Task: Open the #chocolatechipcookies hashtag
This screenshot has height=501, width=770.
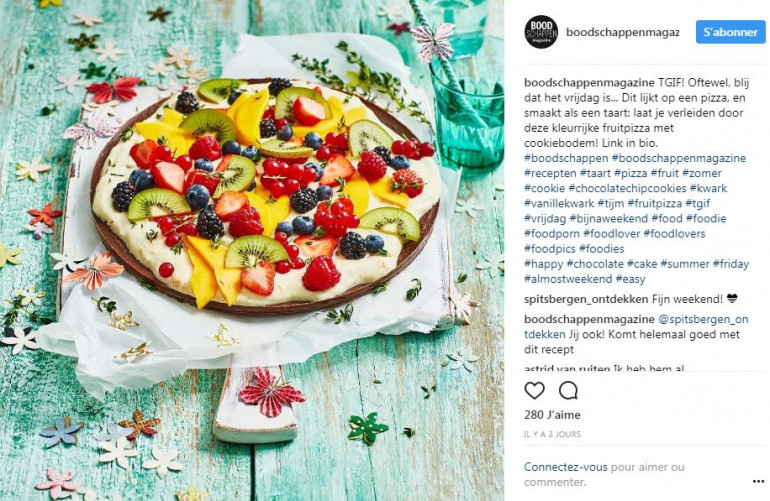Action: pos(627,188)
